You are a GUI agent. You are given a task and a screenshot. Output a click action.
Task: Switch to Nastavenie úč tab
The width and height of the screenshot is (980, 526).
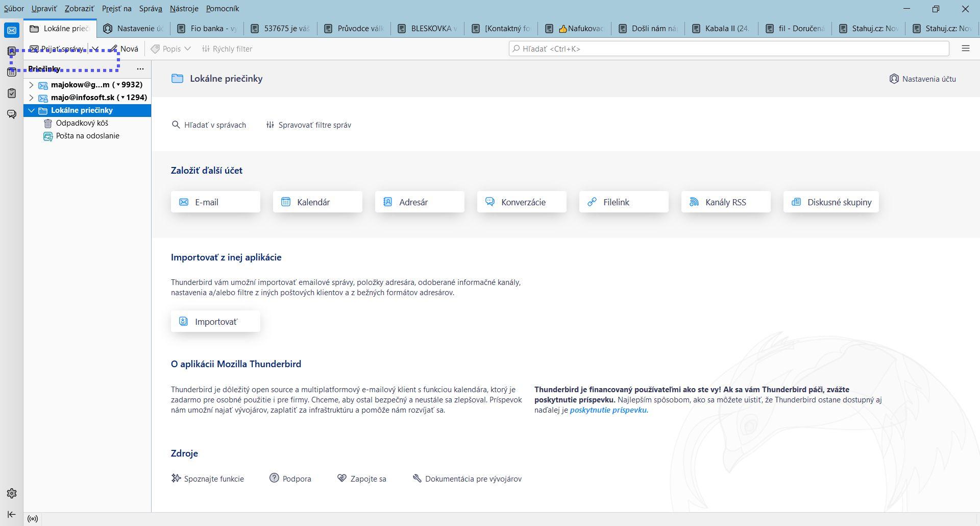(x=134, y=29)
